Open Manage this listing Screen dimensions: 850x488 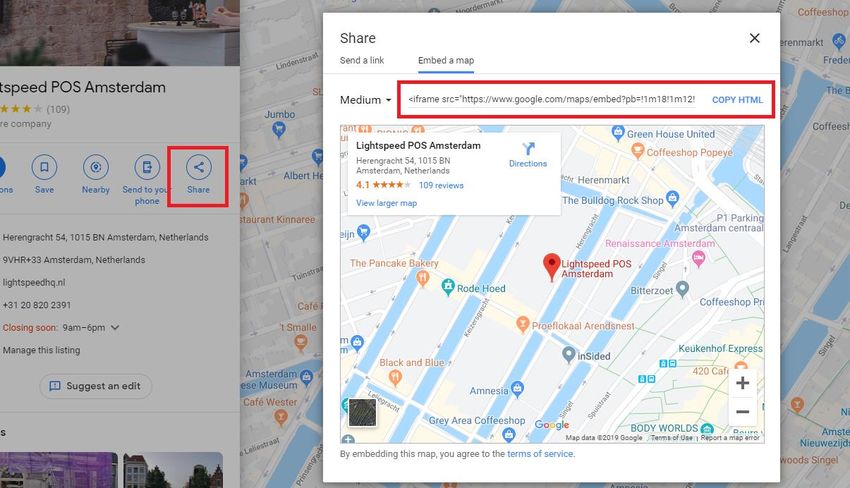41,350
